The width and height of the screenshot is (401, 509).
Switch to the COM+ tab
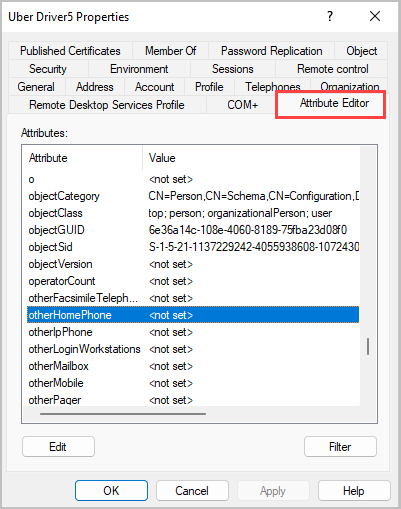click(x=242, y=105)
